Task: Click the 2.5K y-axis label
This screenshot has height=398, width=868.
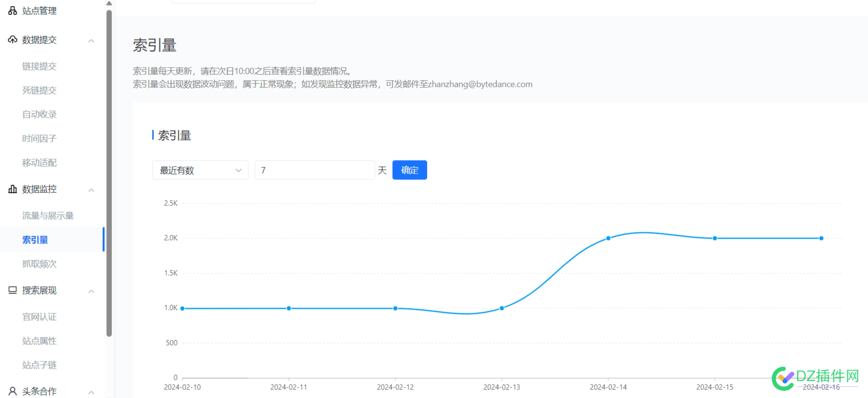Action: coord(171,203)
